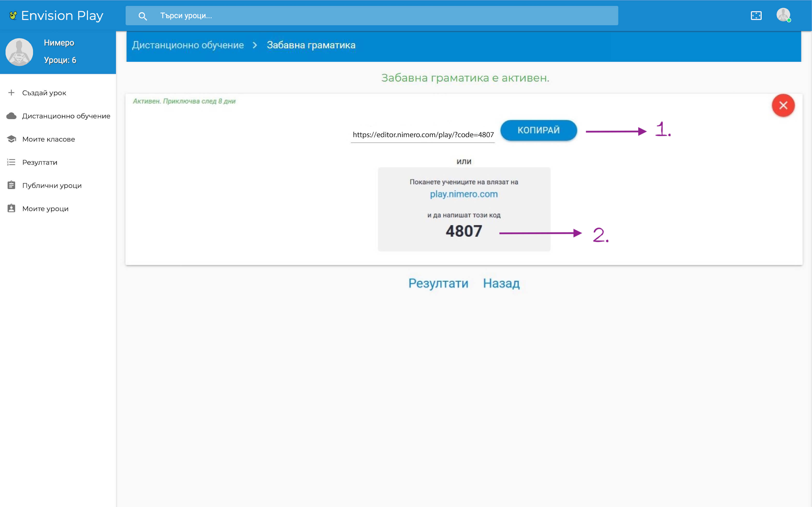Toggle fullscreen mode icon in header

(756, 15)
